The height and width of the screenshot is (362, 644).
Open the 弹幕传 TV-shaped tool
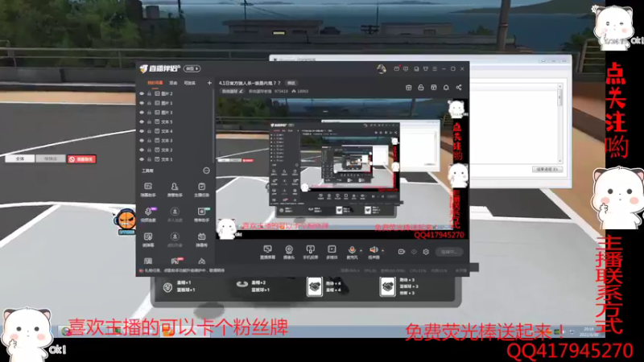pyautogui.click(x=201, y=240)
